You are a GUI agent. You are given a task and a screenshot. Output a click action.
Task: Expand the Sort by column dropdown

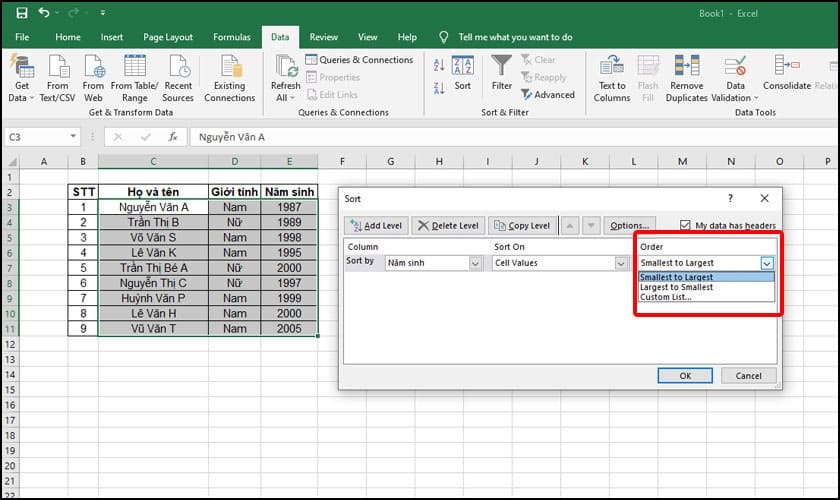tap(475, 263)
